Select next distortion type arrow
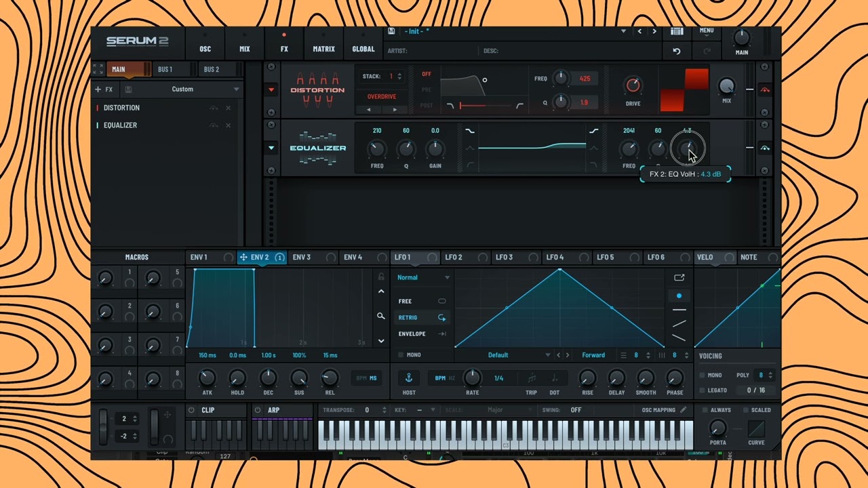The image size is (868, 488). (395, 109)
